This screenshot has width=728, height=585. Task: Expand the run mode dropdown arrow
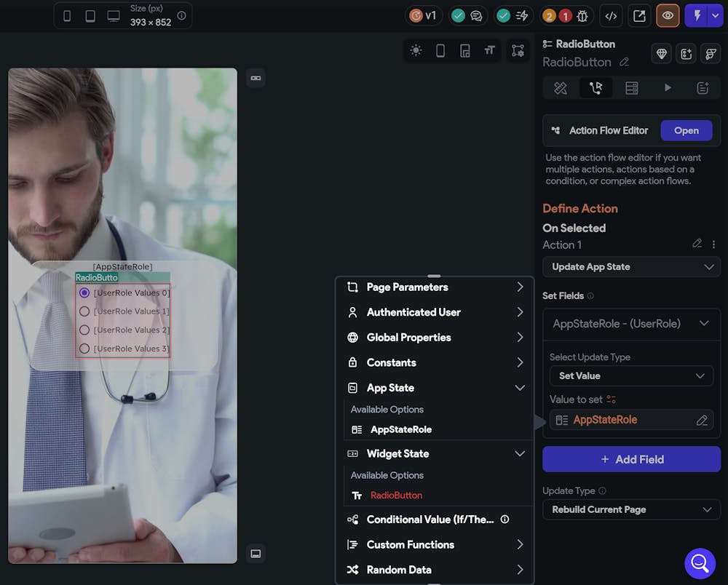point(716,16)
